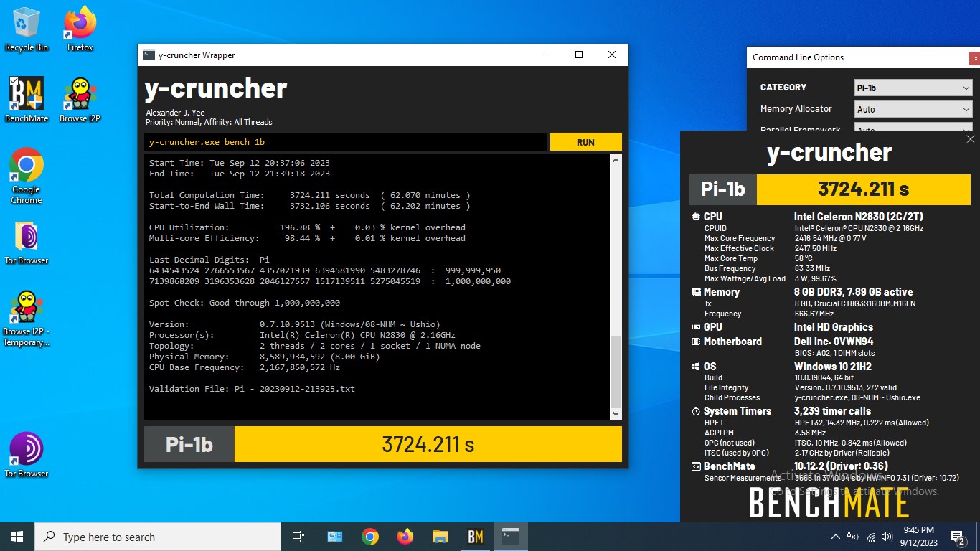Open Firefox from the taskbar
The image size is (980, 551).
405,537
